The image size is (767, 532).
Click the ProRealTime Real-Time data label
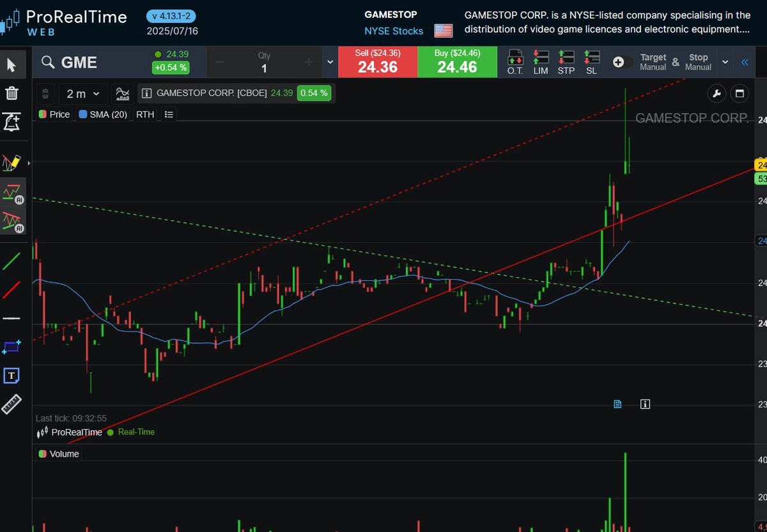tap(95, 432)
